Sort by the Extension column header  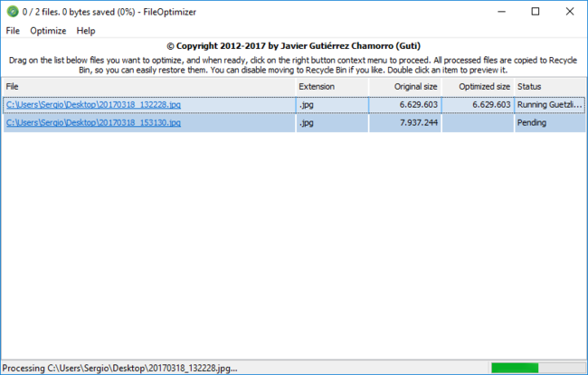point(332,86)
